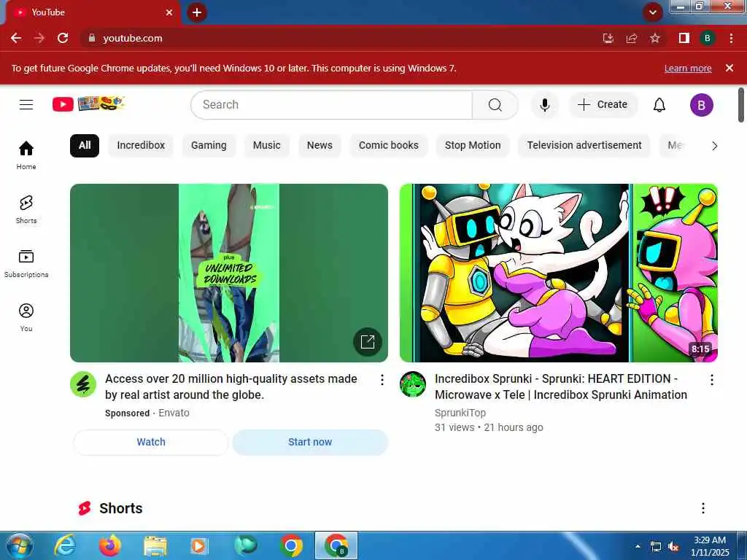Open Windows Explorer from taskbar
Viewport: 747px width, 560px height.
coord(155,546)
